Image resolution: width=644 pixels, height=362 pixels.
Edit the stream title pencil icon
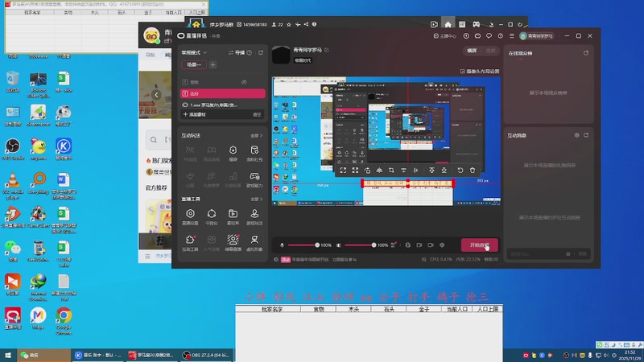[327, 50]
